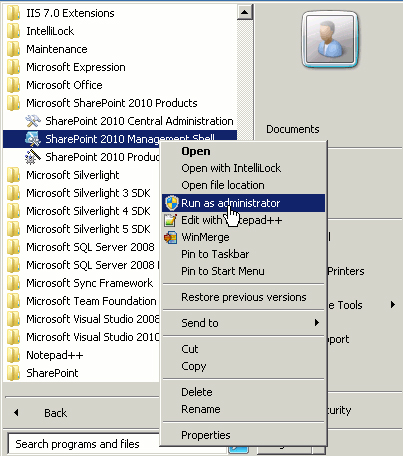Click the user account picture
The height and width of the screenshot is (456, 403).
coord(330,39)
